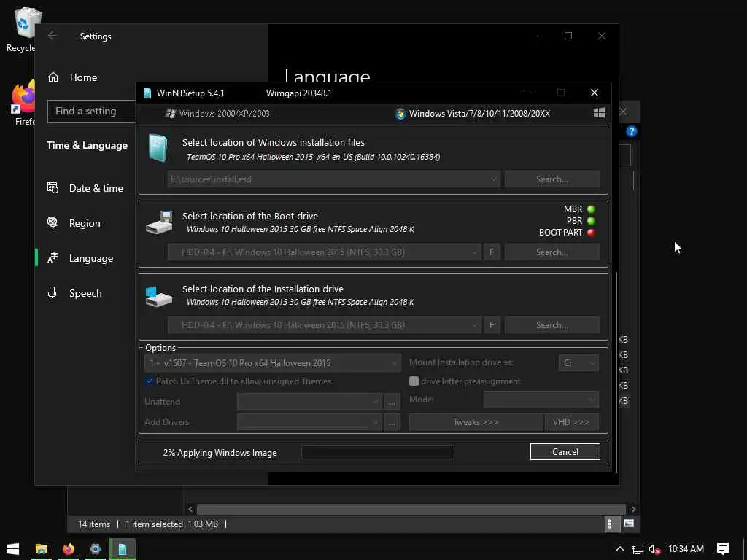Click the Explorer horizontal scrollbar
The height and width of the screenshot is (560, 747).
pyautogui.click(x=411, y=509)
